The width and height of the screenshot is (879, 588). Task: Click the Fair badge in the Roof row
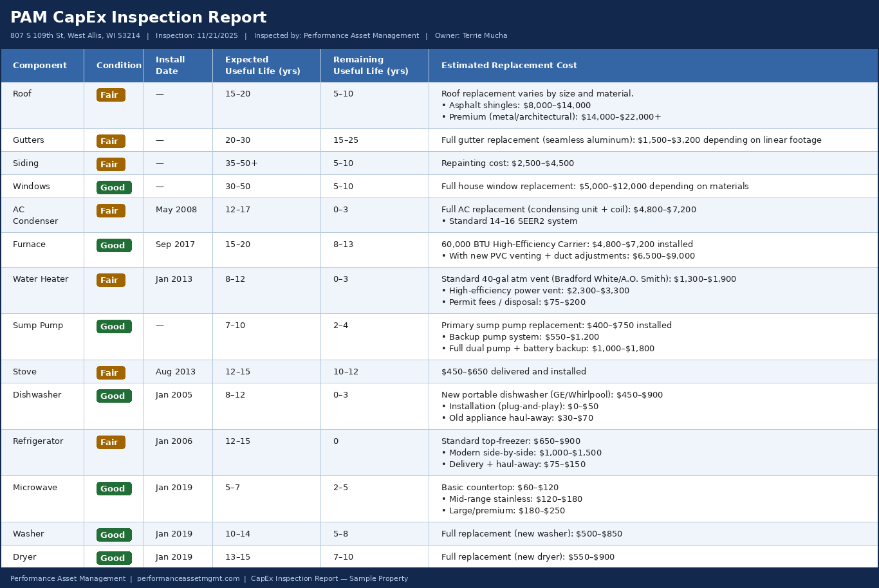[111, 95]
